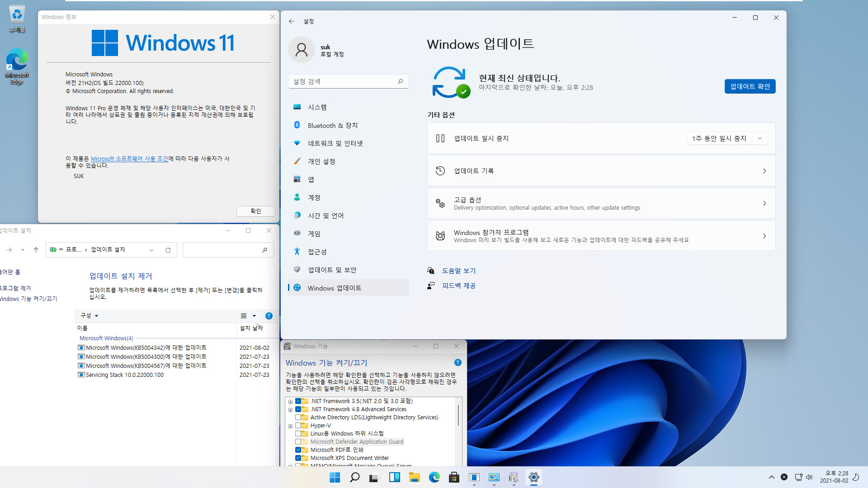Image resolution: width=868 pixels, height=488 pixels.
Task: Open 시간 및 언어 settings
Action: tap(349, 216)
